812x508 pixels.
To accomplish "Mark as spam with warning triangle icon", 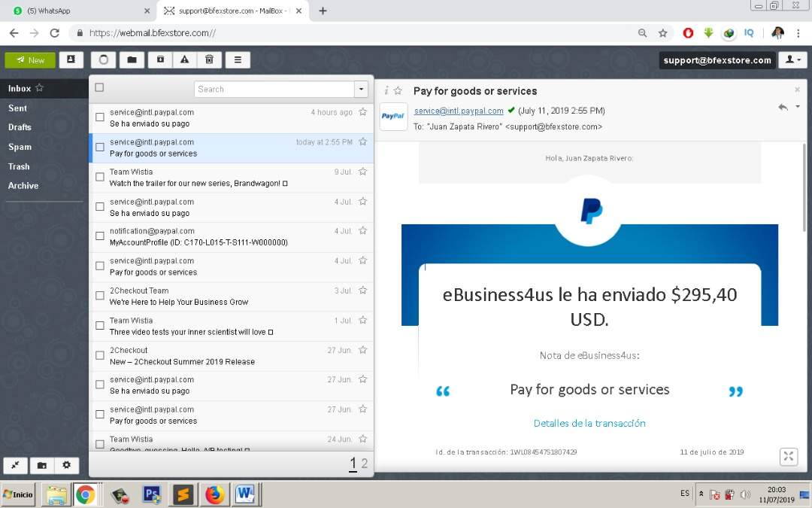I will [x=184, y=60].
